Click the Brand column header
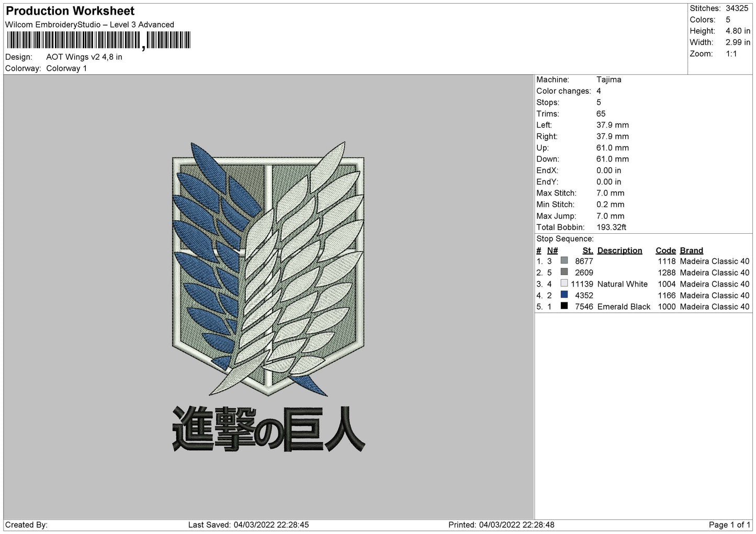This screenshot has width=756, height=534. click(691, 251)
